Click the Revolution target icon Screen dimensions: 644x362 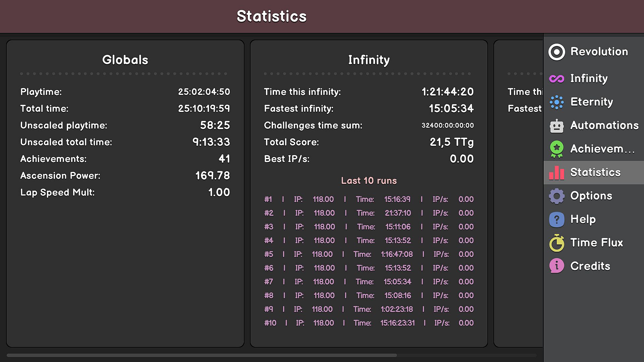pos(556,52)
